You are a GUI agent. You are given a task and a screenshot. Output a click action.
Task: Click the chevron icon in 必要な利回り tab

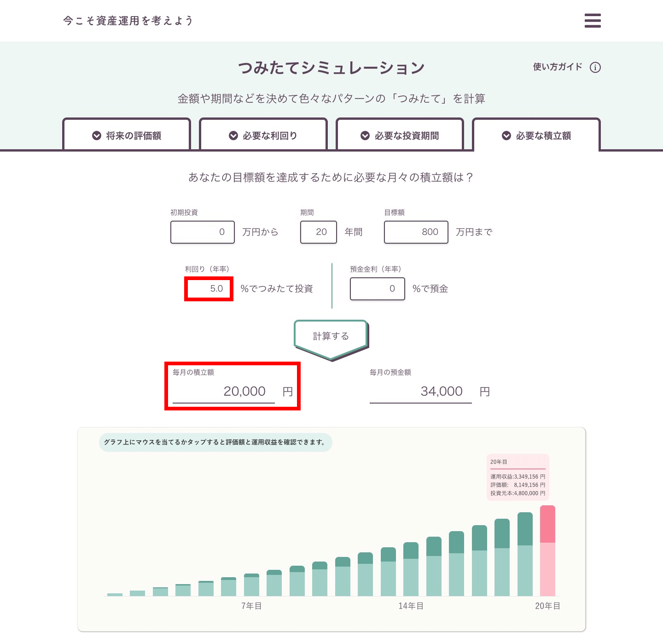pyautogui.click(x=233, y=135)
